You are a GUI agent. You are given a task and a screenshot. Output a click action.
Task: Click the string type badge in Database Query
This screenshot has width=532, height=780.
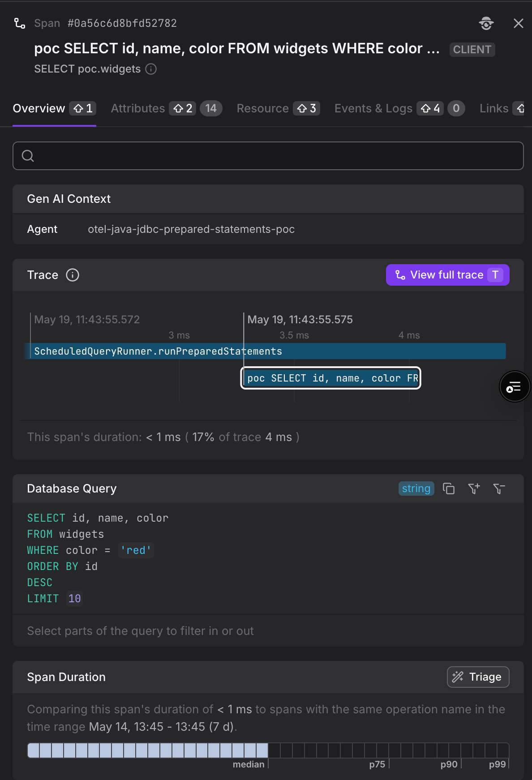pos(416,489)
